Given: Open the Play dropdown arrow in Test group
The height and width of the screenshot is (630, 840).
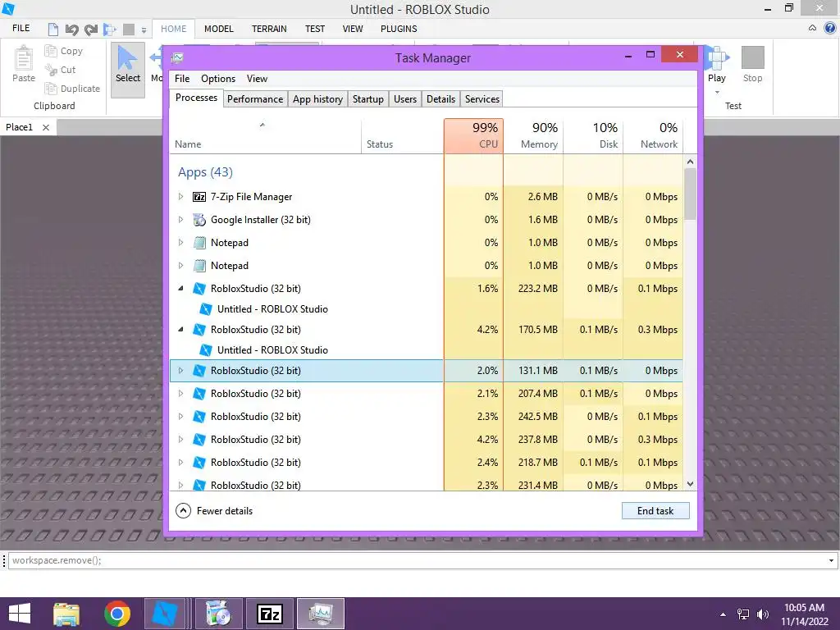Looking at the screenshot, I should click(x=717, y=92).
